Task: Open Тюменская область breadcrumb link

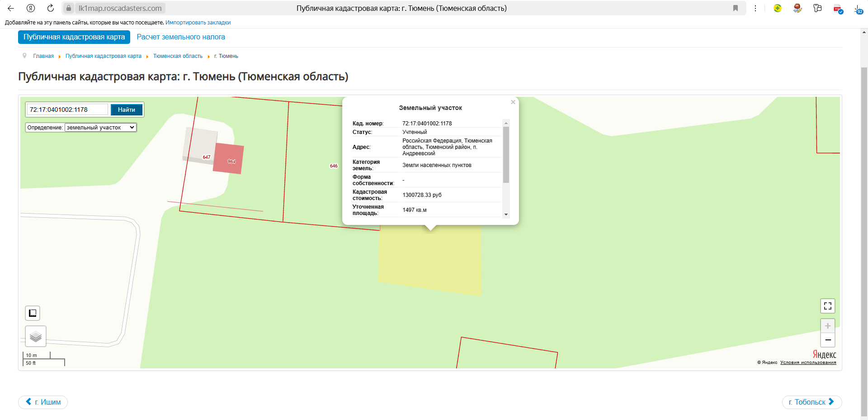Action: coord(178,56)
